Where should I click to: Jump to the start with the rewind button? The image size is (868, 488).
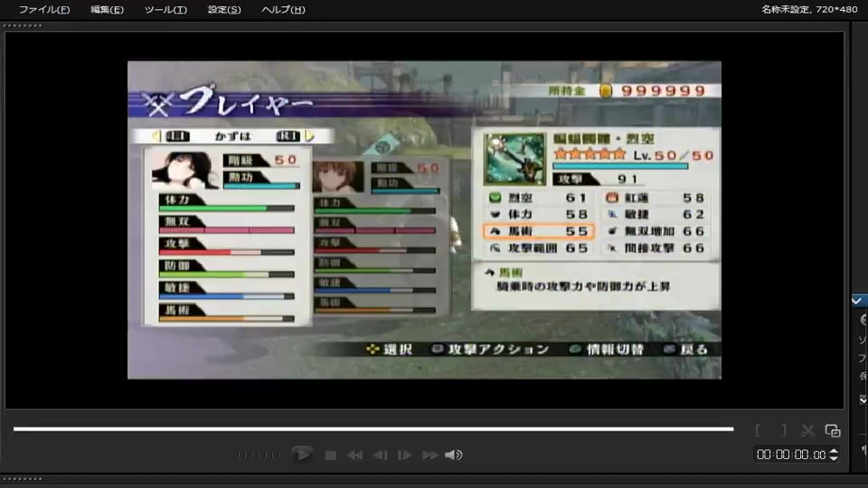(354, 455)
